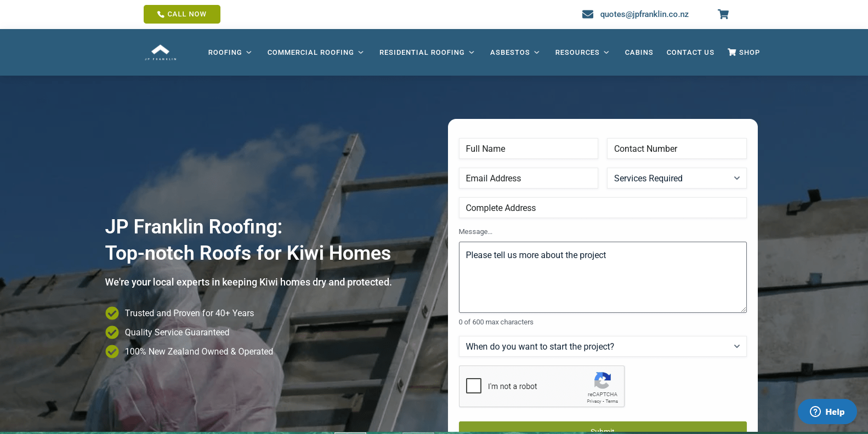Screen dimensions: 868x434
Task: Go to the Cabins page
Action: point(639,53)
